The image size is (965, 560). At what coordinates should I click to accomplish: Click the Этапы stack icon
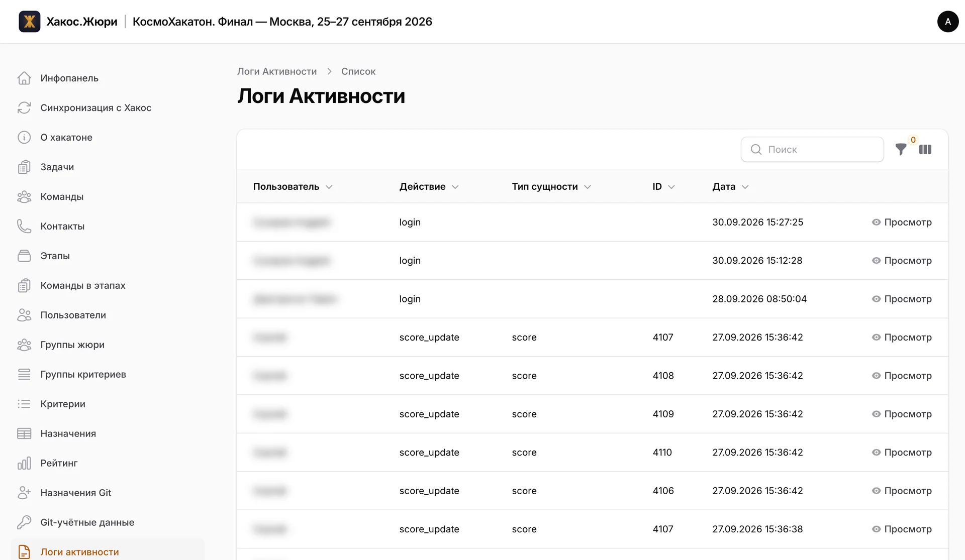[x=24, y=256]
